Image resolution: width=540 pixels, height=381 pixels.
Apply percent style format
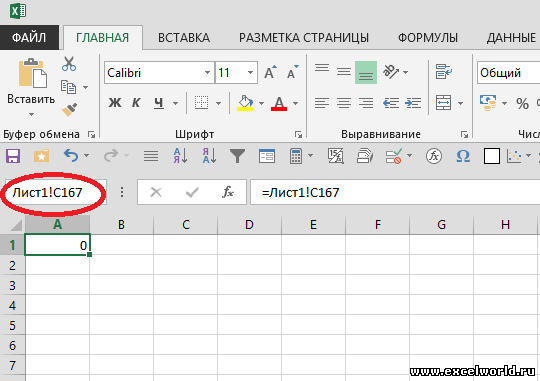pos(522,103)
